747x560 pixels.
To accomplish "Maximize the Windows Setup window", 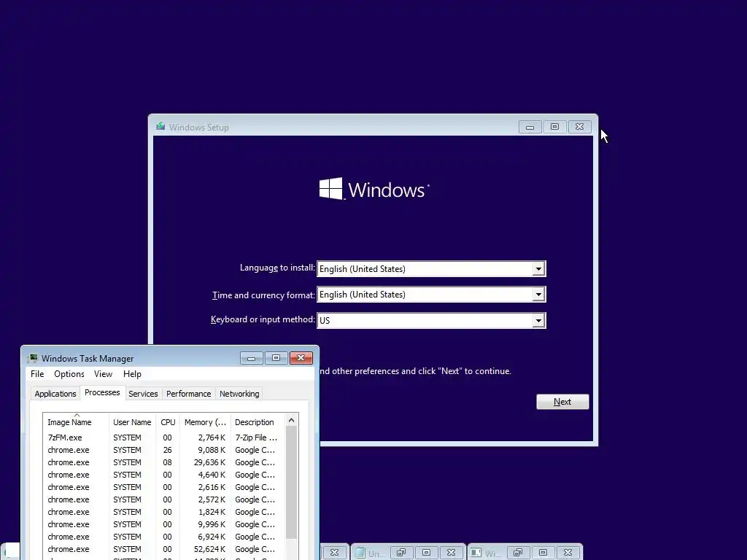I will coord(554,127).
